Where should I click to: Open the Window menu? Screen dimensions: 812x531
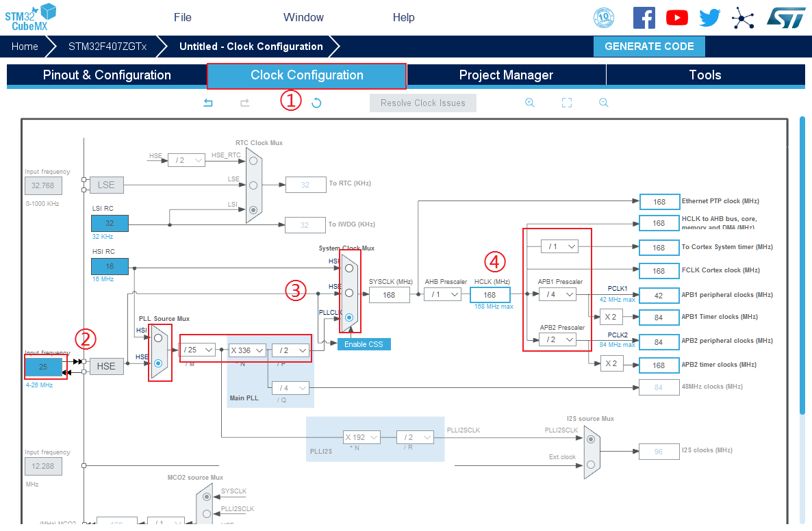tap(303, 18)
